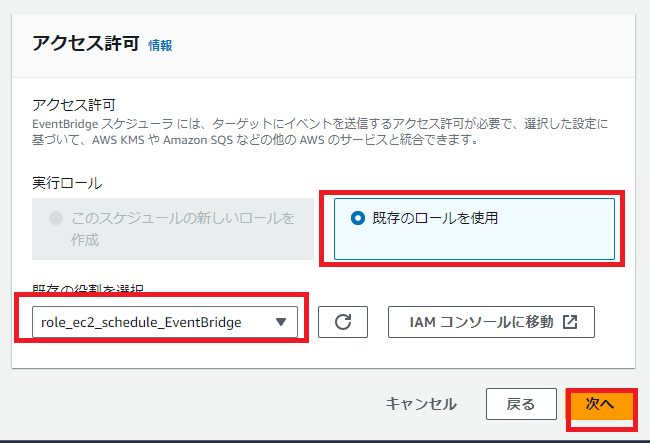Go back with the 戻る button
Image resolution: width=650 pixels, height=443 pixels.
click(x=520, y=404)
